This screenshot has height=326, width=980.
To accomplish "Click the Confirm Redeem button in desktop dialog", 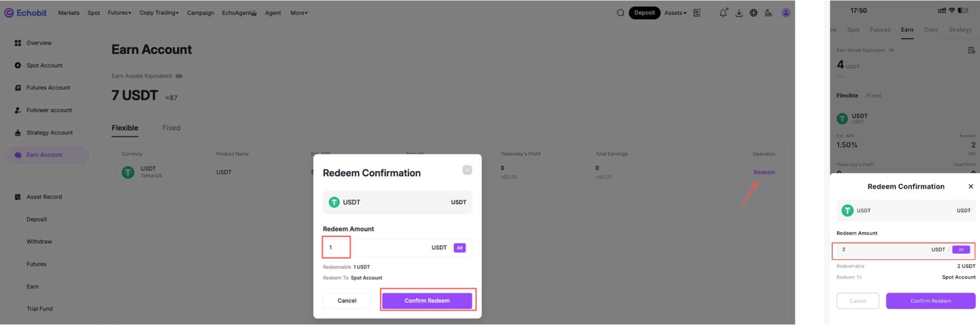I will pyautogui.click(x=427, y=301).
